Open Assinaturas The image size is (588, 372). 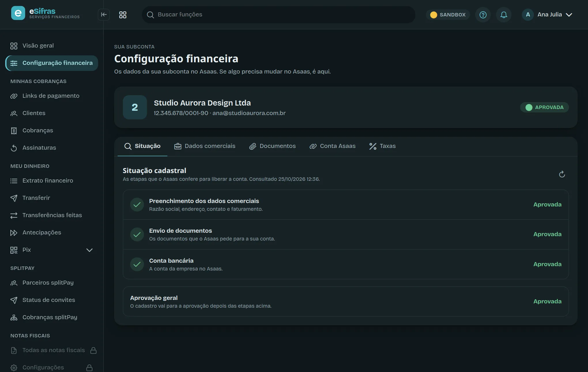(52, 148)
